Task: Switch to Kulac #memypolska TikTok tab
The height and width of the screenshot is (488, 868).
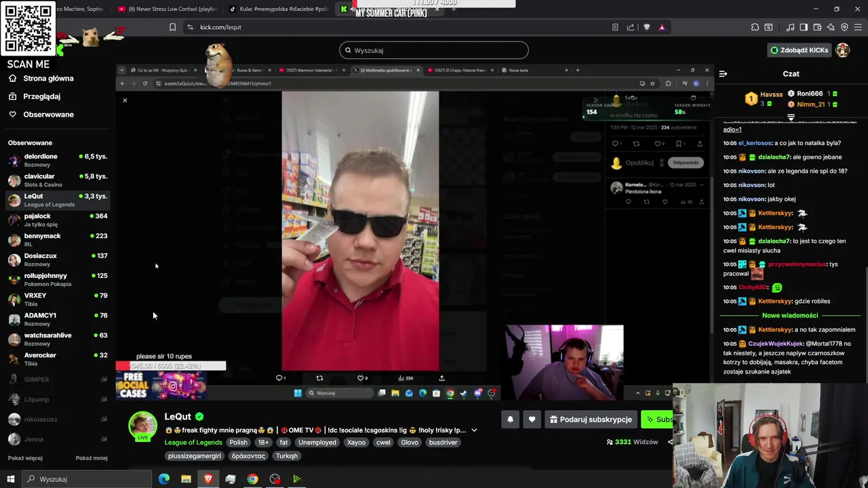Action: tap(278, 9)
